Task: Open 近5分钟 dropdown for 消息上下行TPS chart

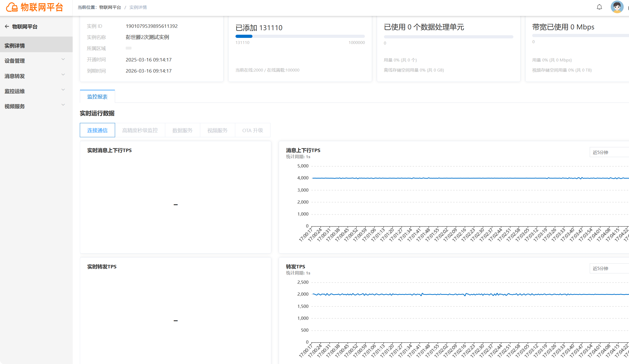Action: (x=609, y=152)
